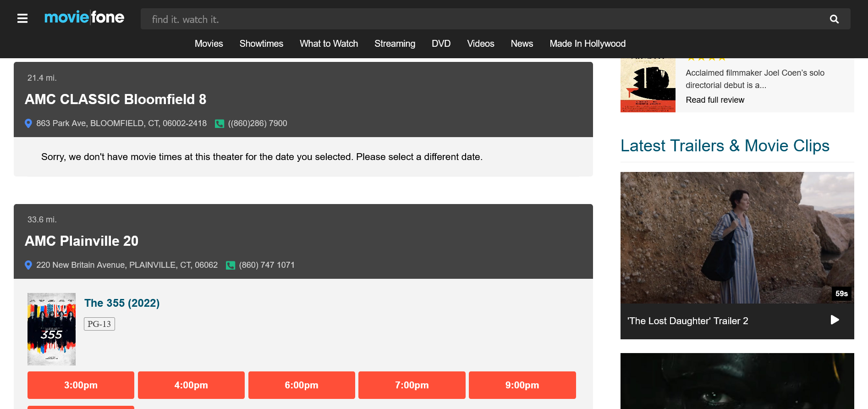
Task: Open the 863 Park Ave address link
Action: [x=121, y=123]
